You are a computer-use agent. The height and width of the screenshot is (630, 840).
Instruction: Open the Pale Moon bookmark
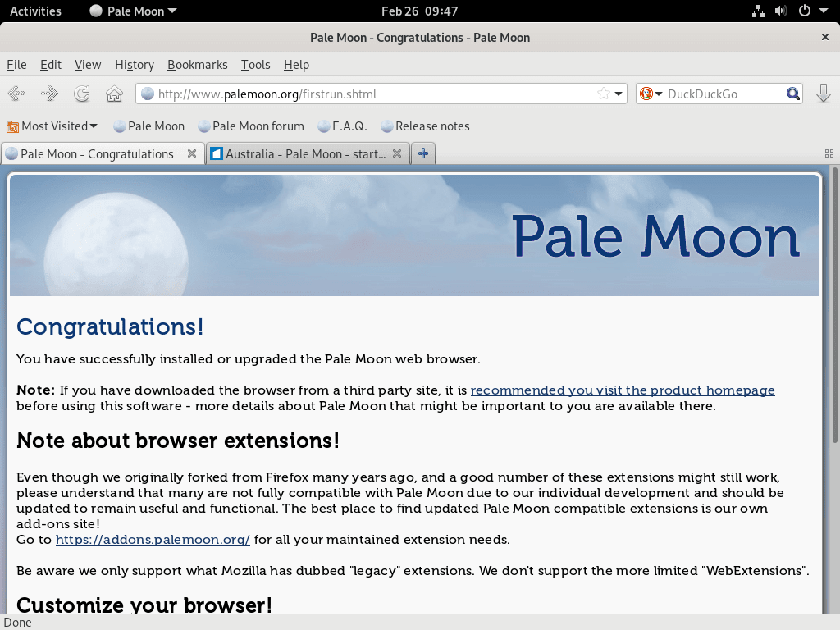point(149,126)
